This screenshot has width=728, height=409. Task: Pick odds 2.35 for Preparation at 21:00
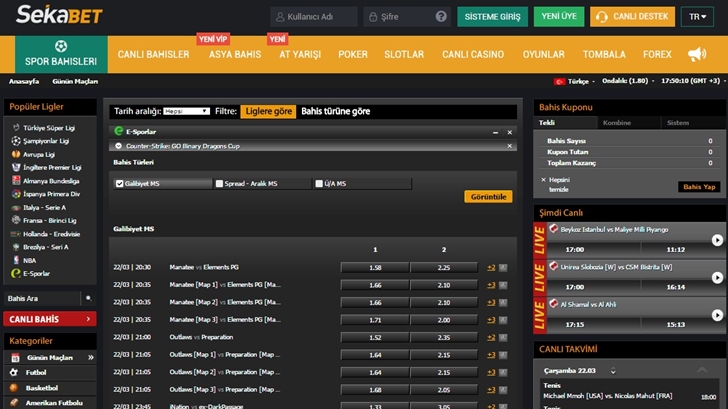tap(444, 338)
